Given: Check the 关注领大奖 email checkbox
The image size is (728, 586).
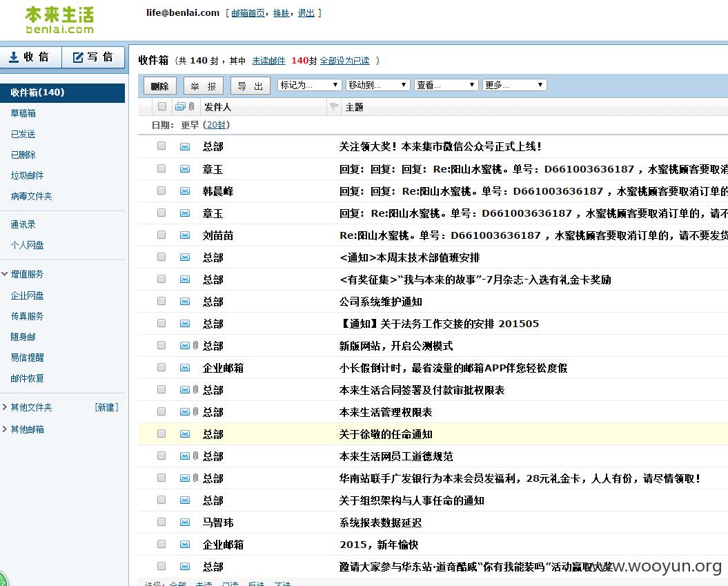Looking at the screenshot, I should [x=161, y=146].
